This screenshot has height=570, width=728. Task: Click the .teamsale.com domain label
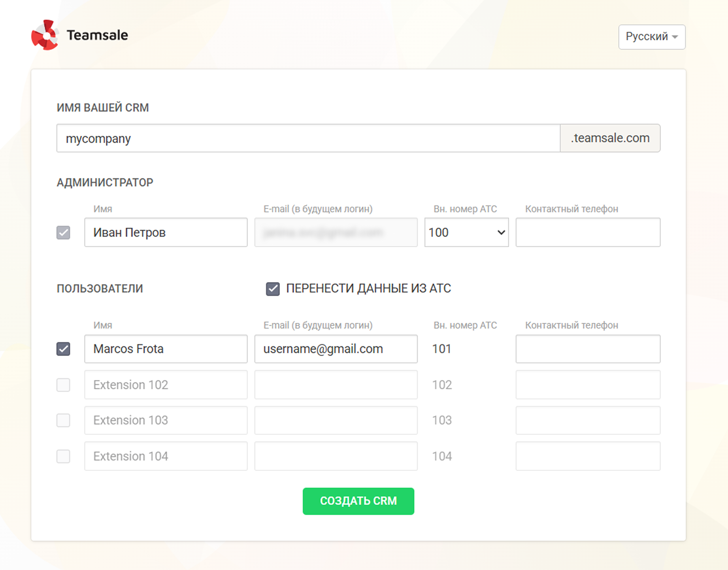[610, 138]
